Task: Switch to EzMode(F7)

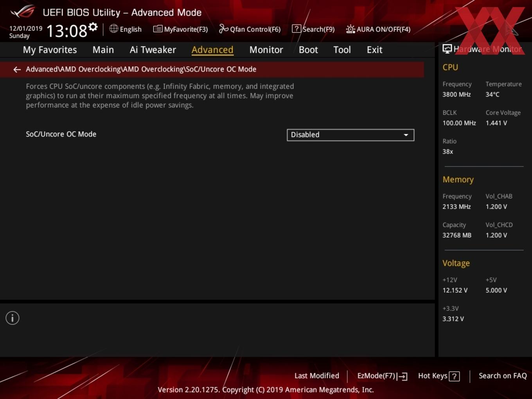Action: (x=383, y=376)
